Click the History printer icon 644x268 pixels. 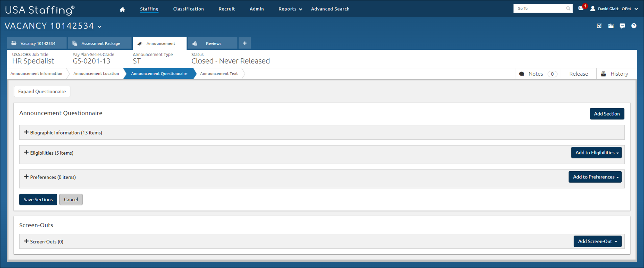tap(603, 74)
